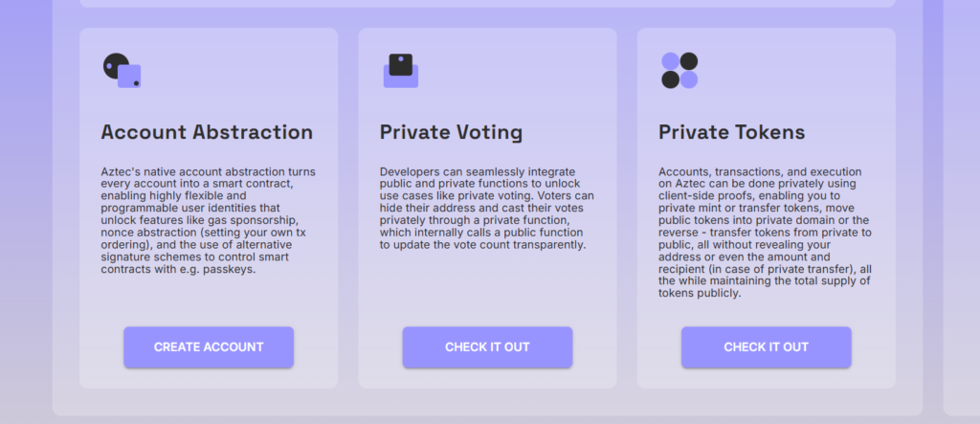
Task: Open CHECK IT OUT under Private Voting
Action: click(487, 347)
